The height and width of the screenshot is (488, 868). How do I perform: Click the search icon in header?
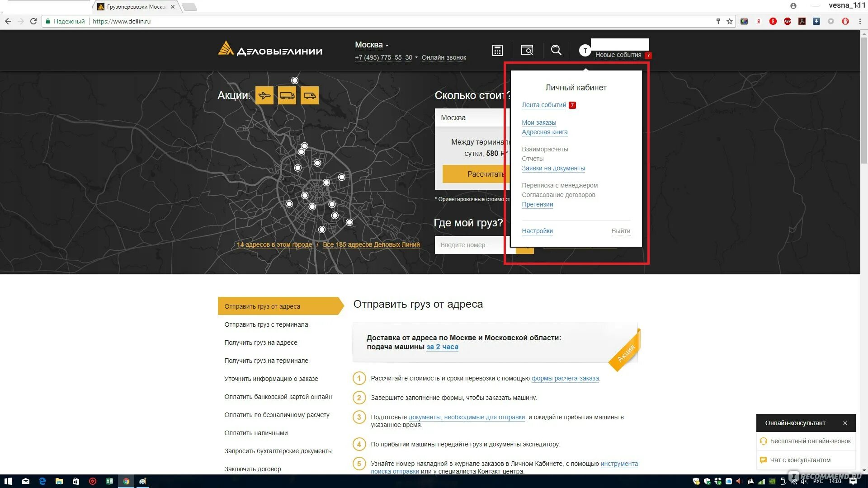click(556, 50)
